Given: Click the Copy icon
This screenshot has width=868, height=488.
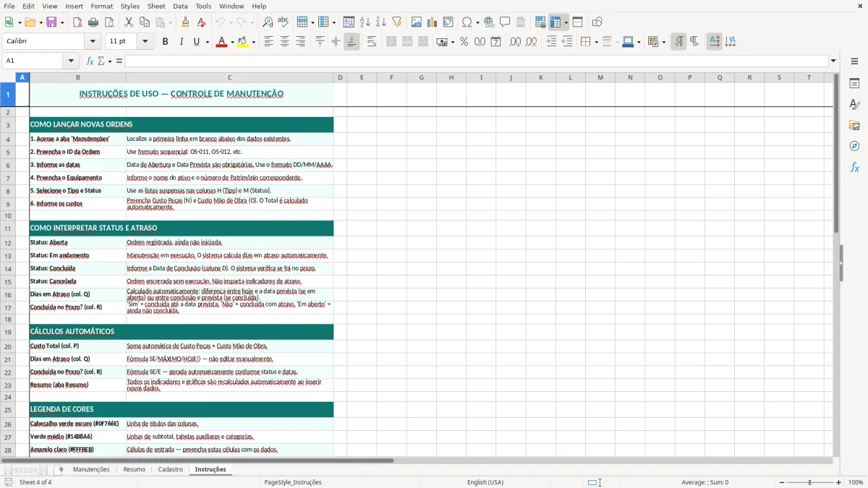Looking at the screenshot, I should [145, 22].
